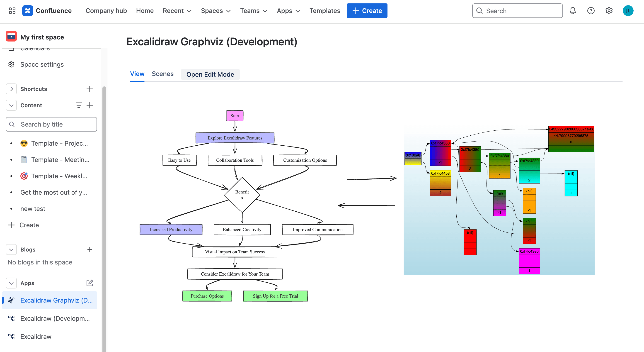Open the Teams dropdown
Viewport: 644px width, 352px height.
click(x=254, y=11)
